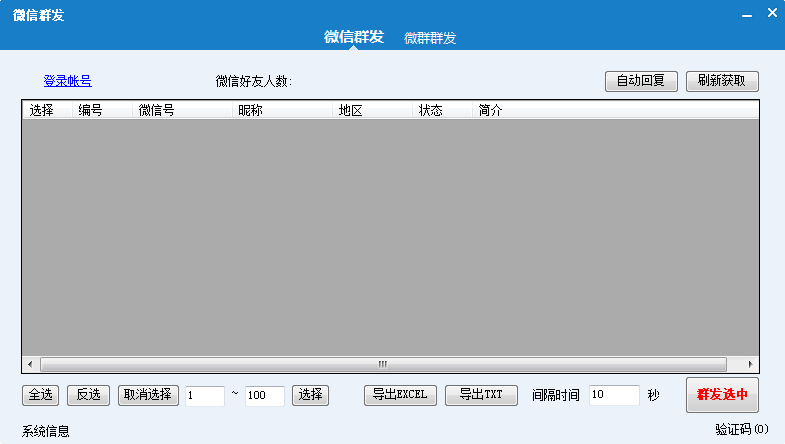
Task: Invert the selection with 反选
Action: tap(88, 395)
